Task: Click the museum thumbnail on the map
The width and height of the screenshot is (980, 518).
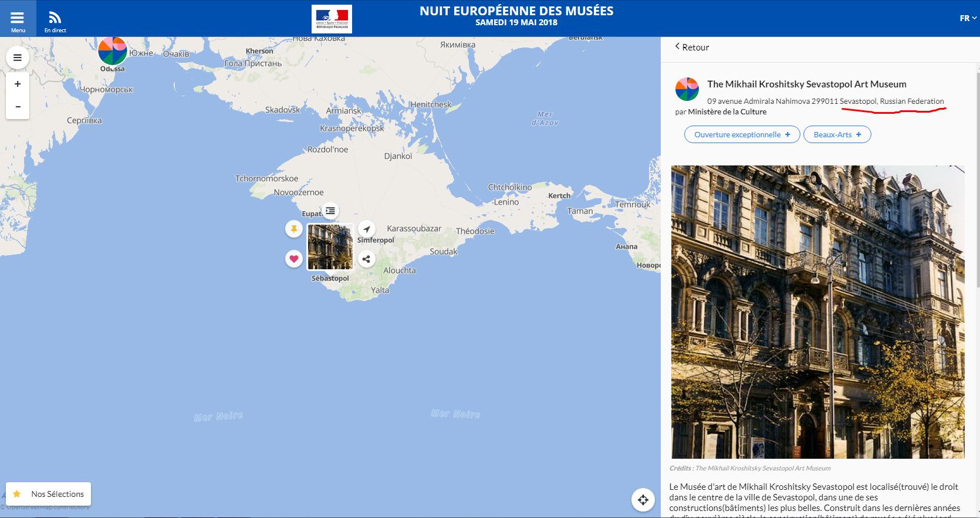Action: pos(330,247)
